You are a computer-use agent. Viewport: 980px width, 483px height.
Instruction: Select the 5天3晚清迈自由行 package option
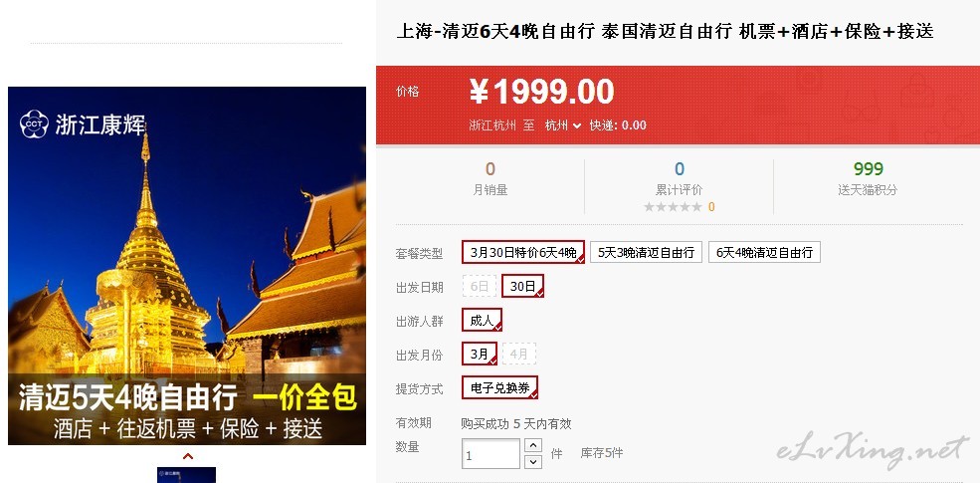647,252
